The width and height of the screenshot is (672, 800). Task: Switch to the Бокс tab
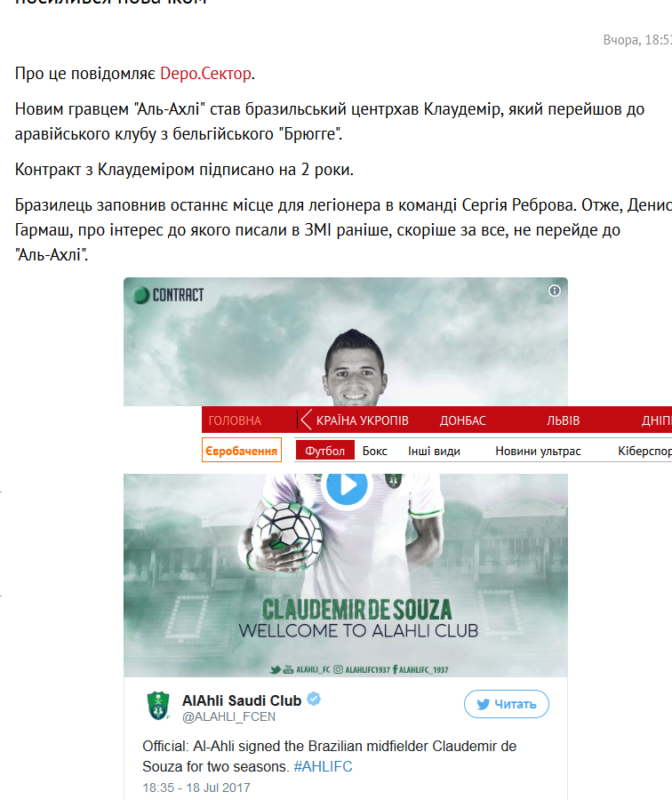pyautogui.click(x=375, y=451)
